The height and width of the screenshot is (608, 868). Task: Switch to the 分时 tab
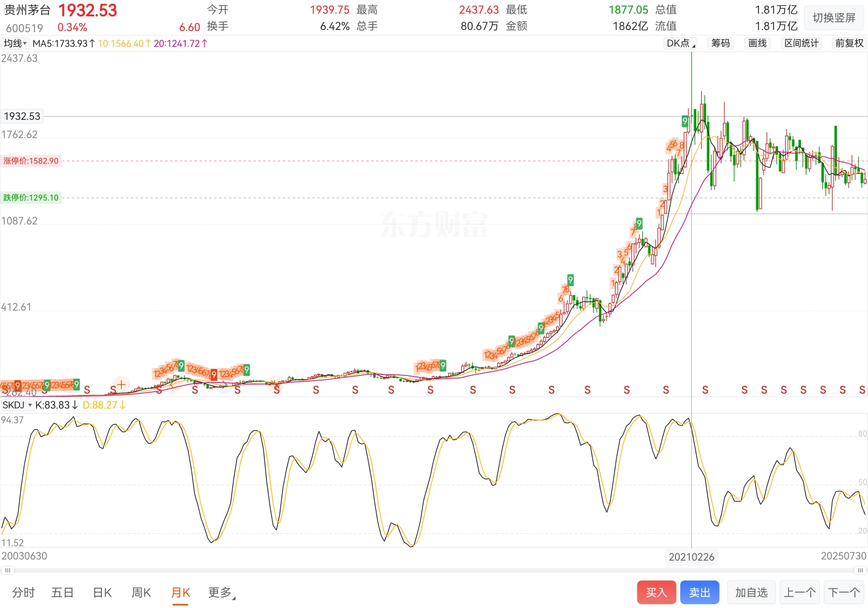point(23,593)
